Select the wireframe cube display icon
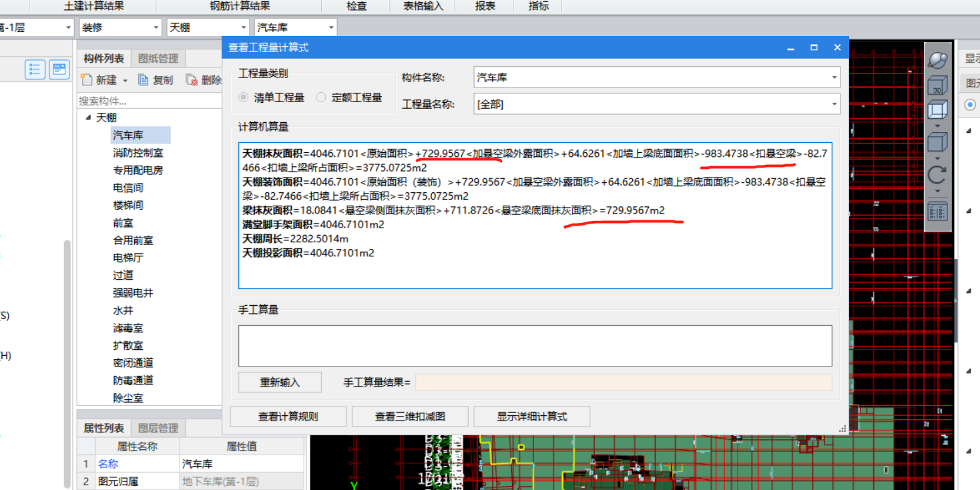The width and height of the screenshot is (980, 490). (937, 110)
